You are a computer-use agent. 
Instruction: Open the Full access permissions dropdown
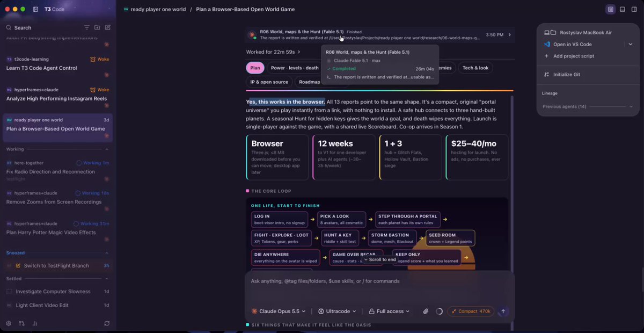[389, 311]
